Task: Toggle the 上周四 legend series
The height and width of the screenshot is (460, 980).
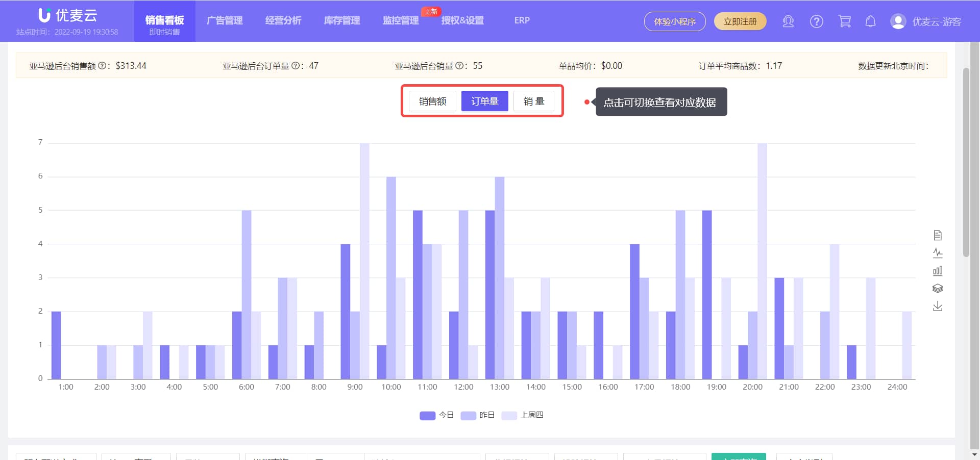Action: click(x=522, y=415)
